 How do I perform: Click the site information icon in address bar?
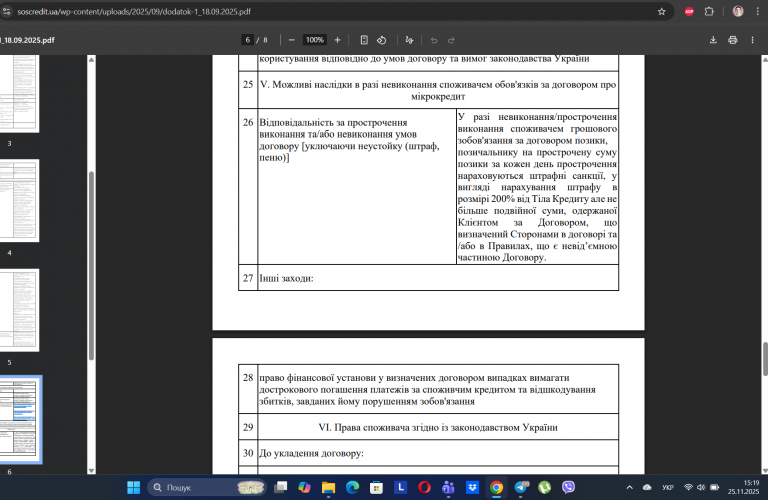click(x=6, y=11)
